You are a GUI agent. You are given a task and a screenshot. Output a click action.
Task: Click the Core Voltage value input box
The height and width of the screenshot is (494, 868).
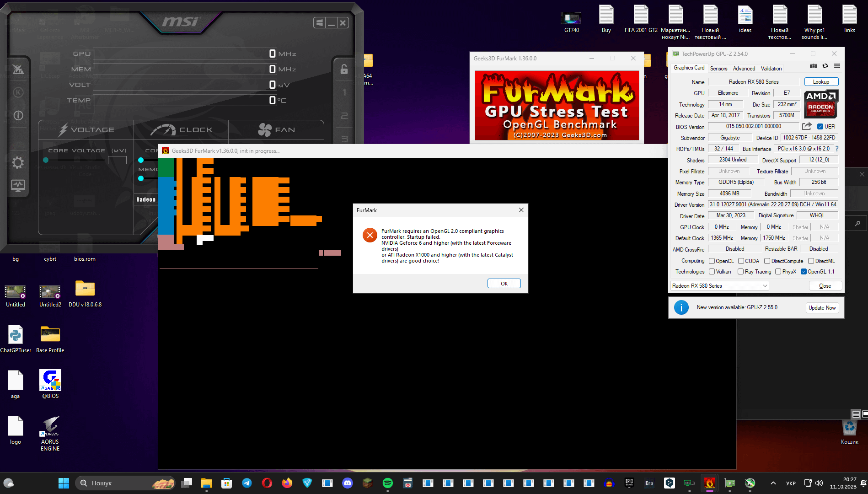pyautogui.click(x=117, y=160)
